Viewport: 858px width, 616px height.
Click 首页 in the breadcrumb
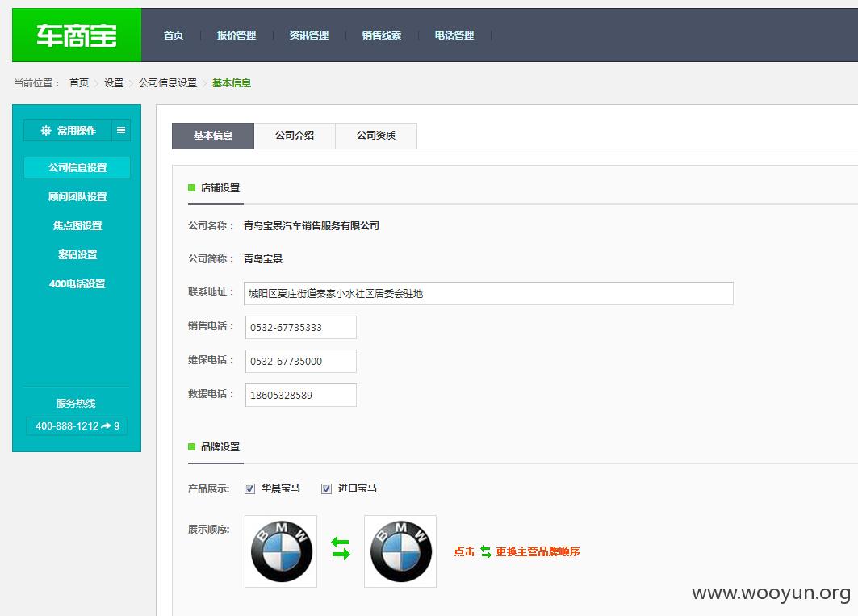[x=79, y=82]
